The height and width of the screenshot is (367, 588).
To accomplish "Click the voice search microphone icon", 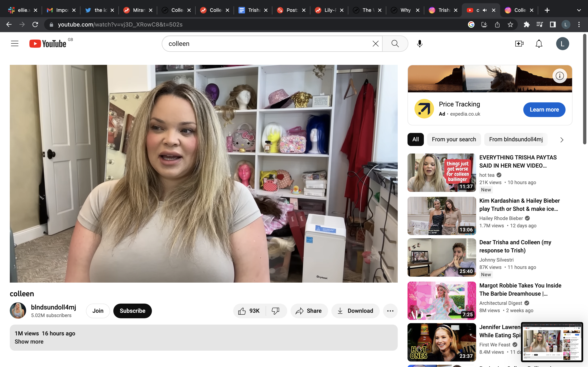I will tap(419, 44).
